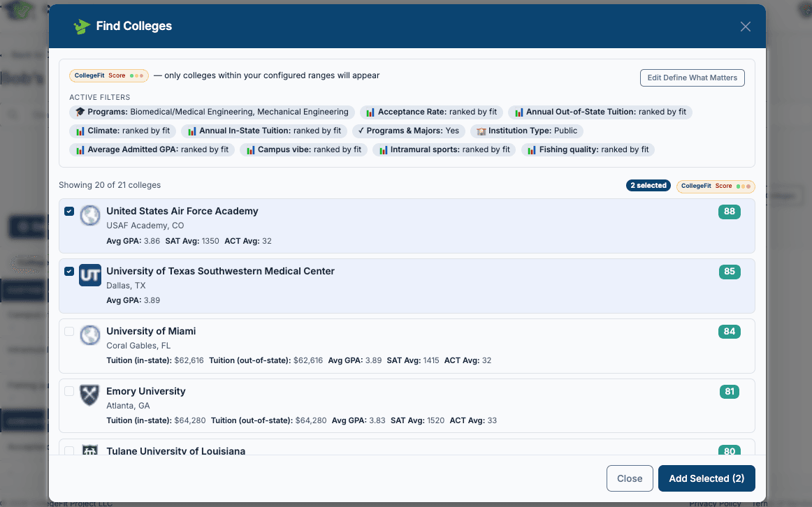Click the graduation cap icon in Programs filter
This screenshot has height=507, width=812.
tap(80, 112)
